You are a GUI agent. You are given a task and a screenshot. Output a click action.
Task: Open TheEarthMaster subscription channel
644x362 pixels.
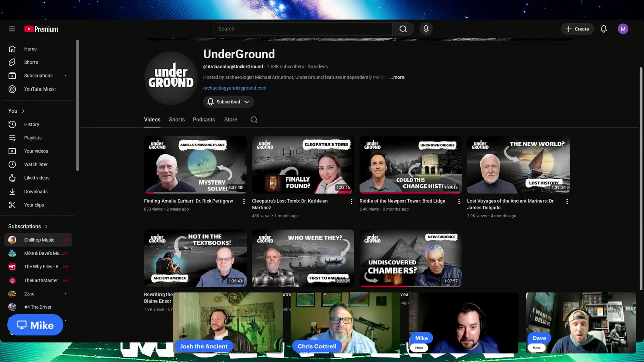point(38,280)
